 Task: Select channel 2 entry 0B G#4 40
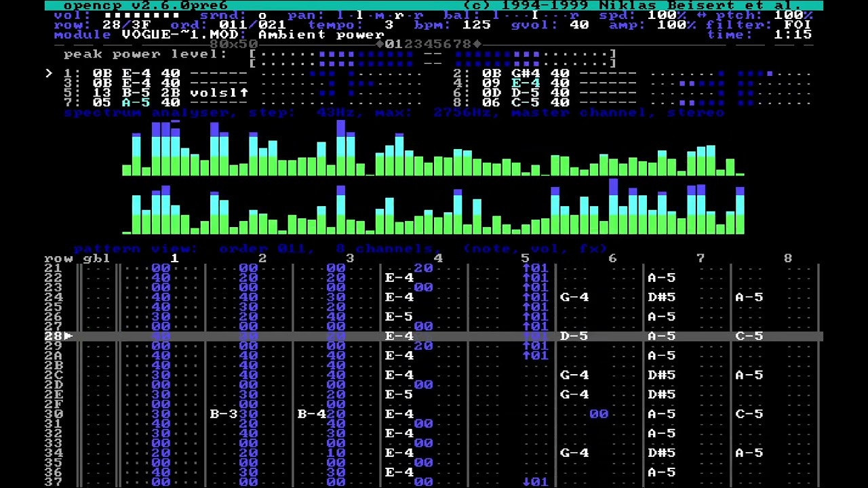tap(526, 73)
